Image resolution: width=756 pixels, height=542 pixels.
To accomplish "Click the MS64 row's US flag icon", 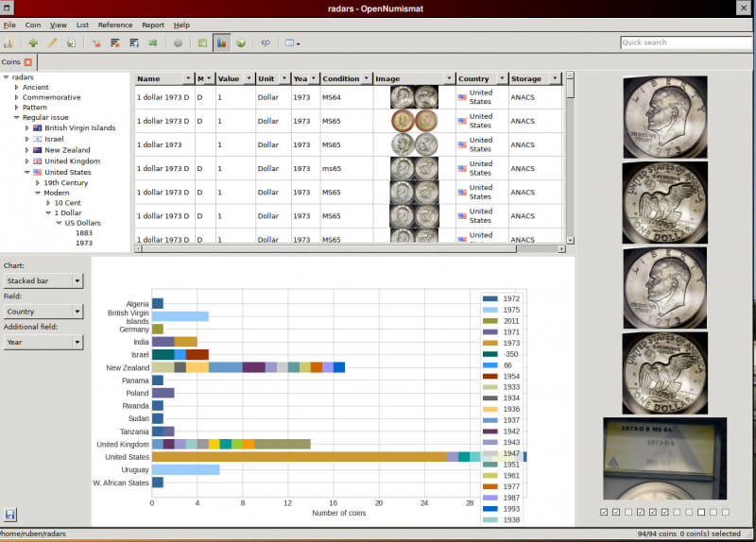I will pos(462,97).
